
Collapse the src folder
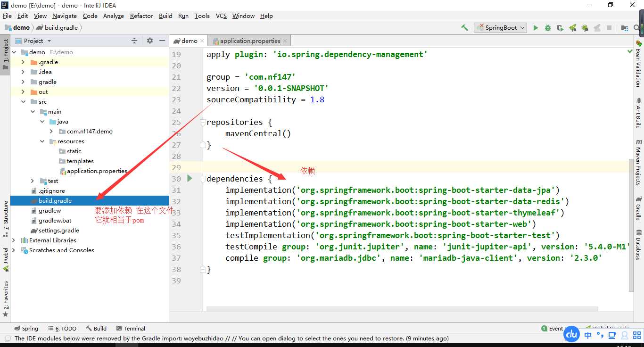(x=23, y=102)
